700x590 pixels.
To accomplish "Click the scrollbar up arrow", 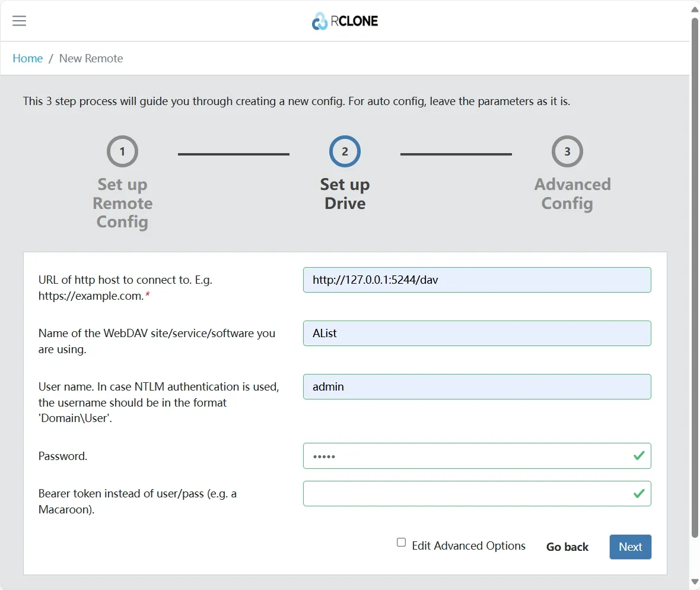I will point(695,8).
